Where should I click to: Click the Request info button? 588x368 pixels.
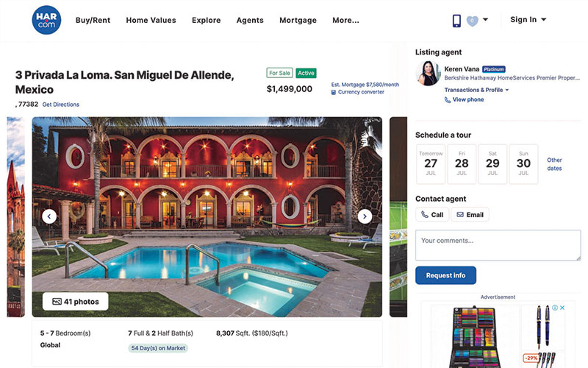(x=445, y=275)
